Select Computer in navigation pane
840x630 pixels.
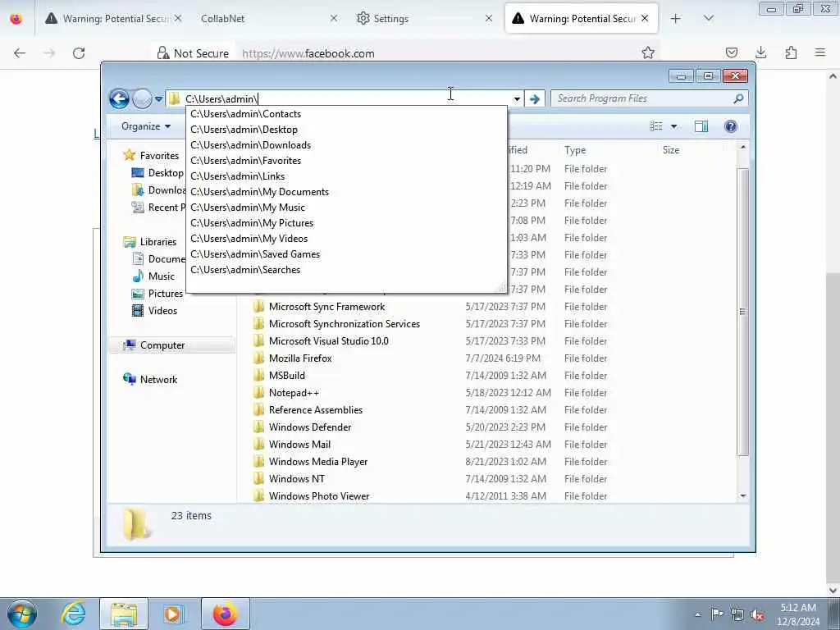coord(162,345)
